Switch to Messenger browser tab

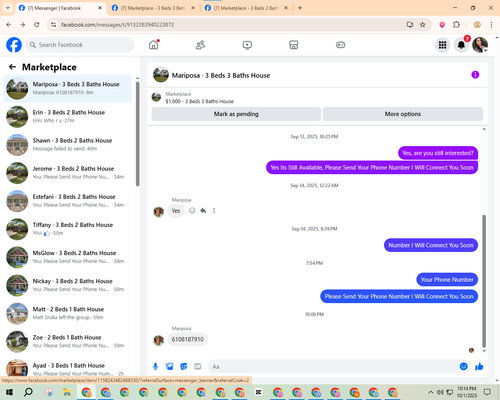tap(60, 8)
